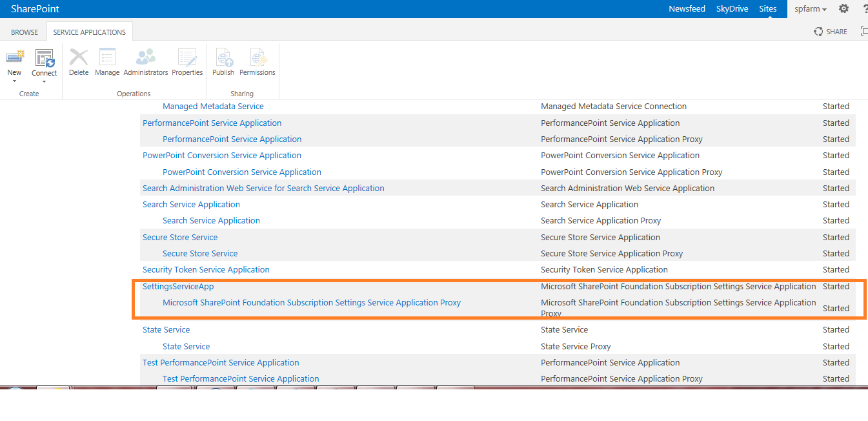
Task: Expand the New dropdown arrow
Action: click(x=14, y=81)
